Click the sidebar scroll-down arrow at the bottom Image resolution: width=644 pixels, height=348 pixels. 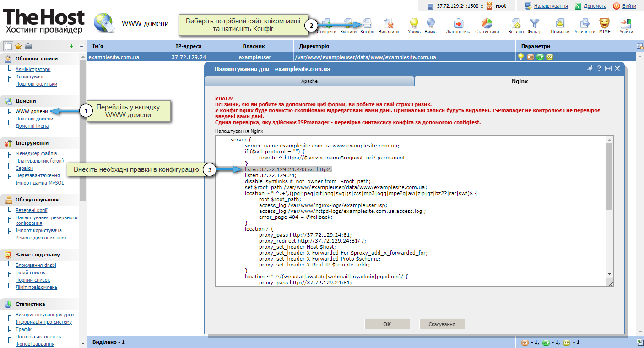(83, 343)
